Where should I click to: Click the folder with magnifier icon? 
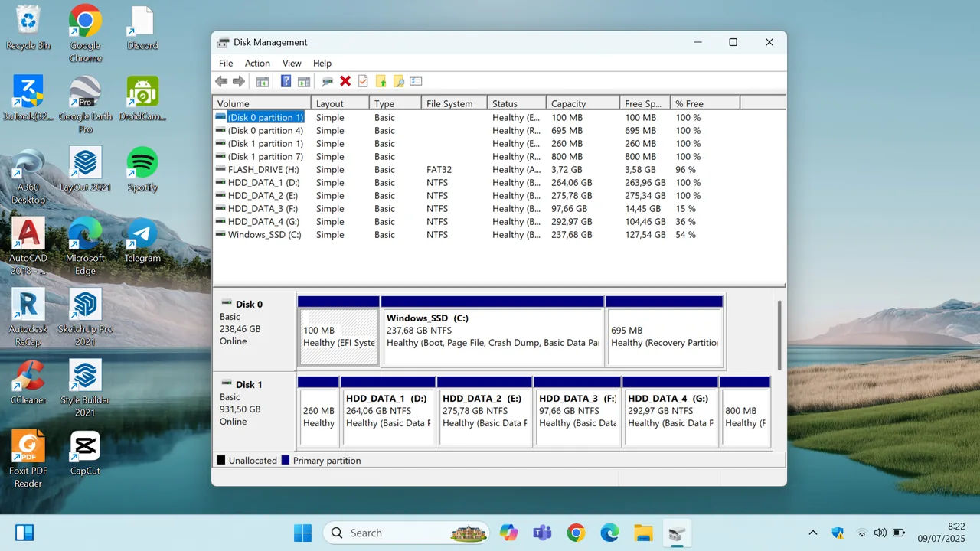point(398,81)
